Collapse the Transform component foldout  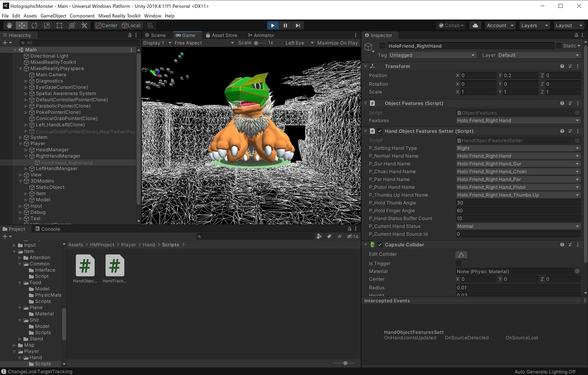tap(366, 66)
